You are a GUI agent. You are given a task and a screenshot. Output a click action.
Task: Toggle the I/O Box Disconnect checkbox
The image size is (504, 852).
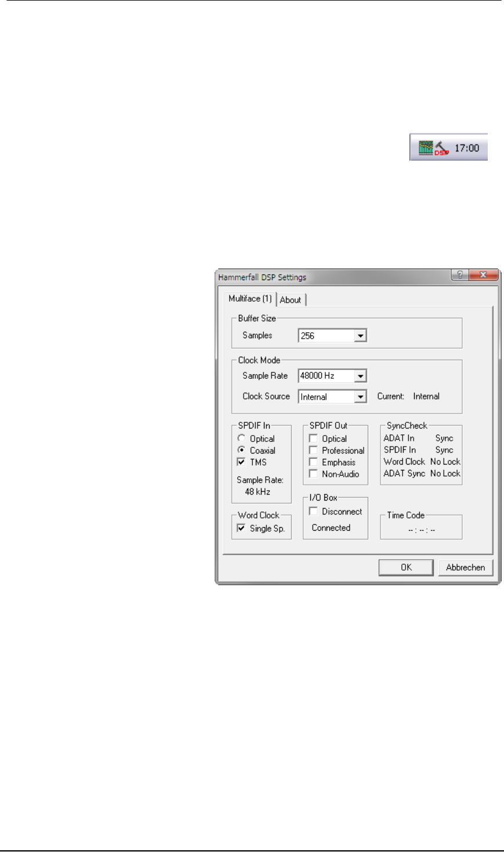313,511
